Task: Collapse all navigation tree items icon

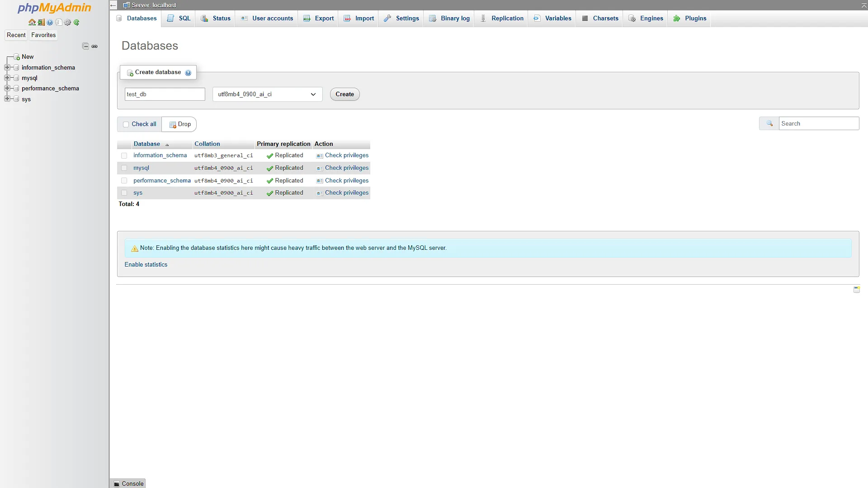Action: (85, 46)
